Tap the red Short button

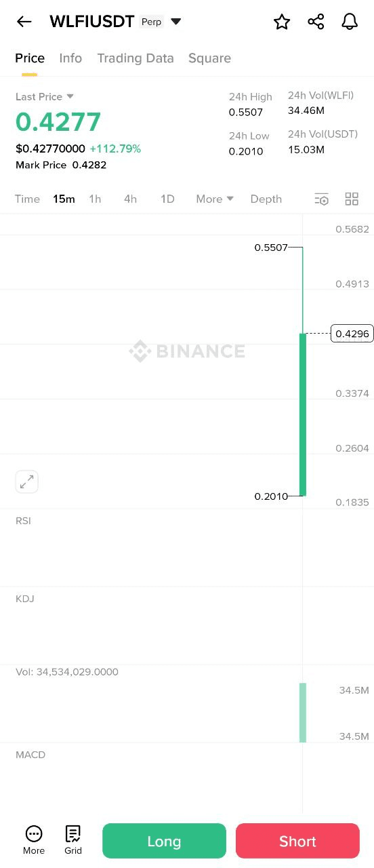pyautogui.click(x=297, y=841)
